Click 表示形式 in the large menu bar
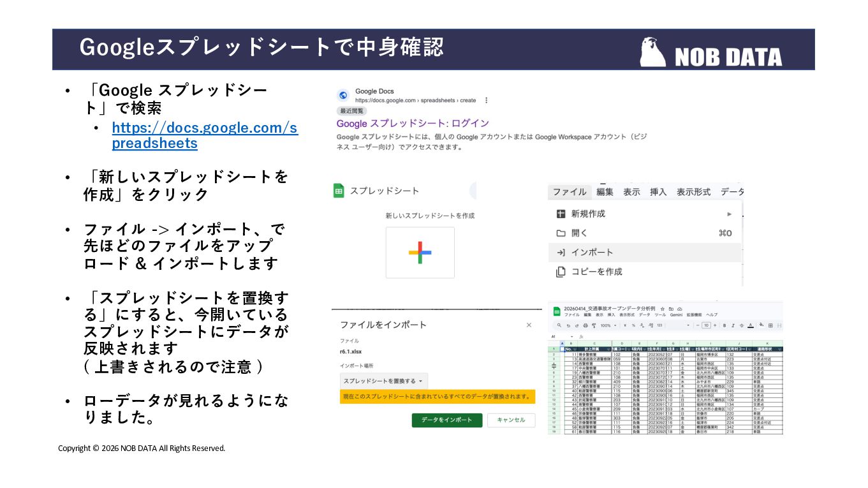 coord(693,192)
